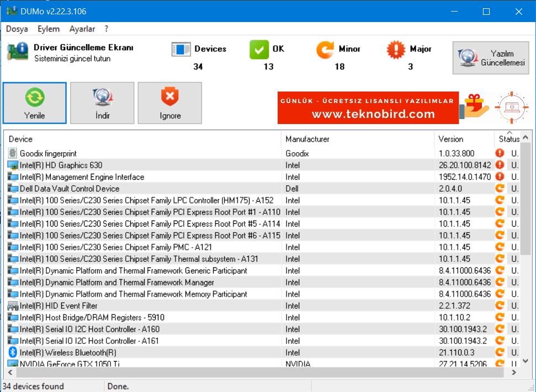Click the red Major update icon
This screenshot has width=536, height=392.
pos(396,50)
